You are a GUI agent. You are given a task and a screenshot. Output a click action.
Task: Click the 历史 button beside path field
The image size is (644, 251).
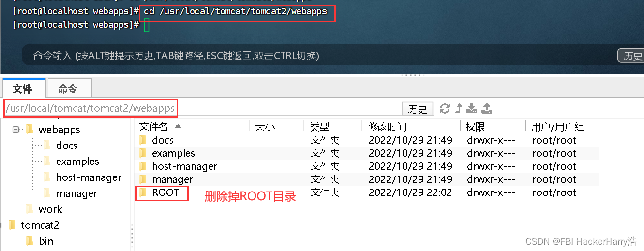[417, 109]
